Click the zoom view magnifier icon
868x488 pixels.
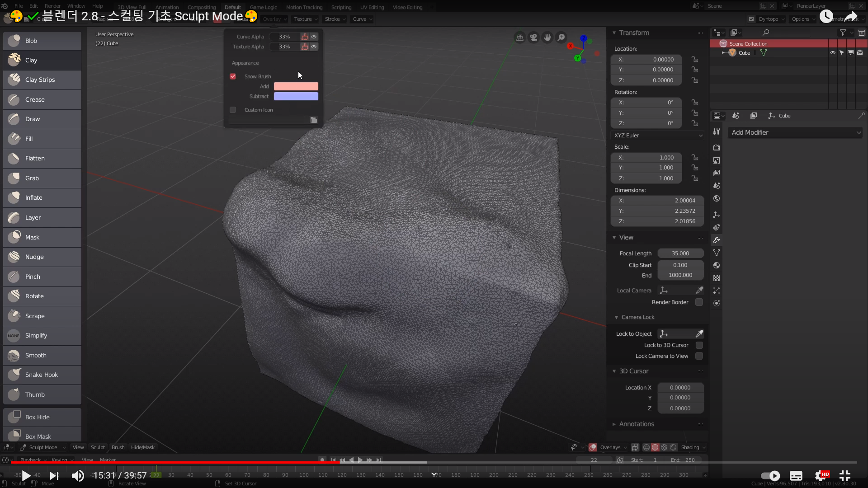coord(561,38)
